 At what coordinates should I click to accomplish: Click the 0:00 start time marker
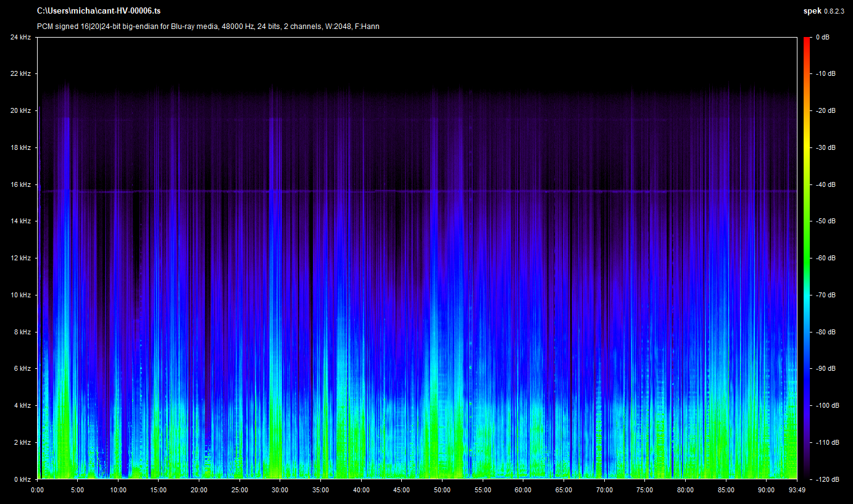[37, 490]
